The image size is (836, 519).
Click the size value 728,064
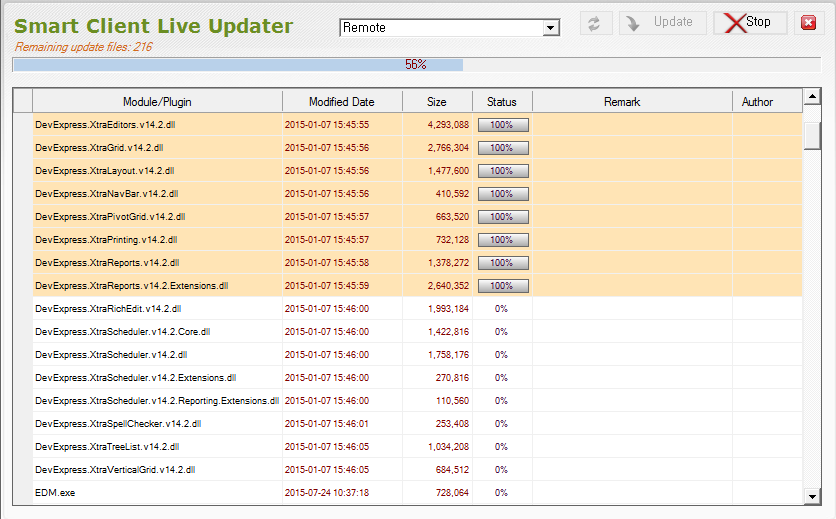pyautogui.click(x=452, y=492)
